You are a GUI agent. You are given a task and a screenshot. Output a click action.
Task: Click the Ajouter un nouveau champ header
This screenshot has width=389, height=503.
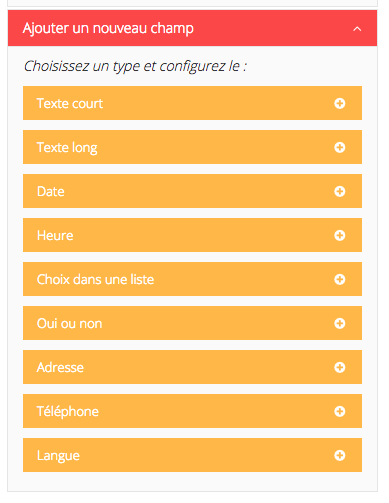coord(192,28)
